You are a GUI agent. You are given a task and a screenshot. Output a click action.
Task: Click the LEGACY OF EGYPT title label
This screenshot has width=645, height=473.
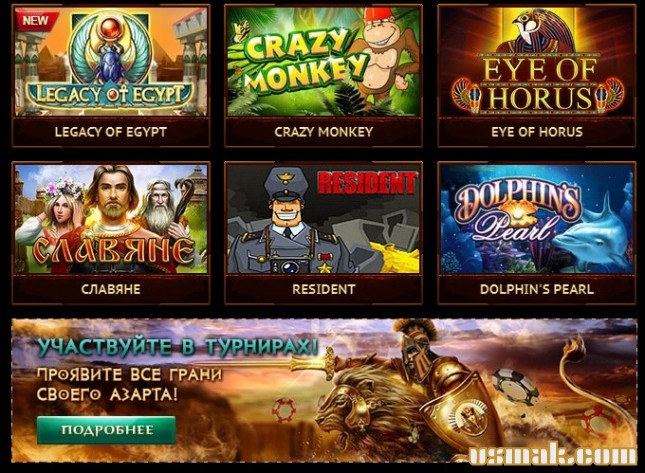click(111, 132)
